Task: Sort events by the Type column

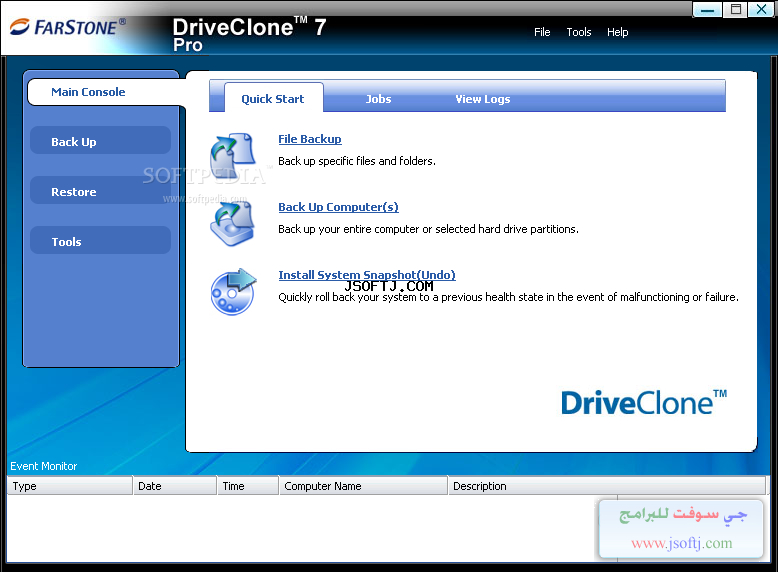Action: (x=69, y=486)
